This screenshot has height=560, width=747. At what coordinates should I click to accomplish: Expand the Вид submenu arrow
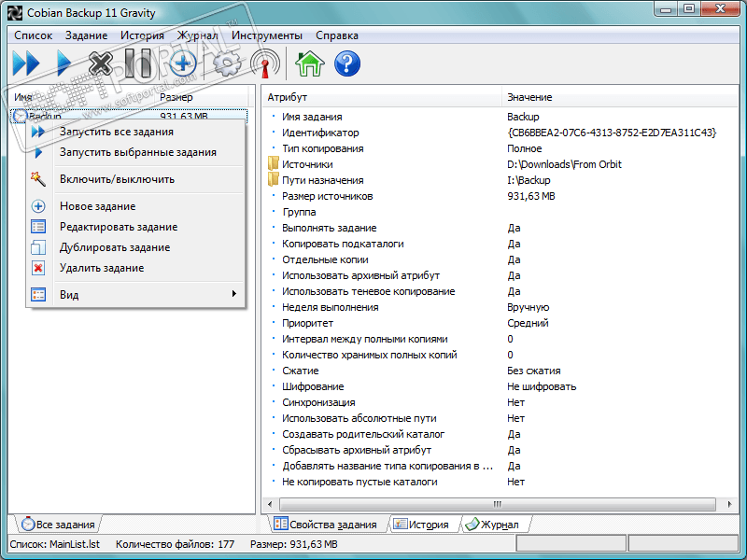coord(234,294)
